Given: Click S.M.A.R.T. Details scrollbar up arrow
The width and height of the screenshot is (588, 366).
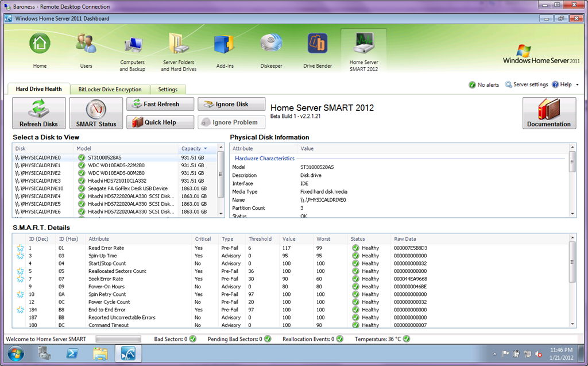Looking at the screenshot, I should tap(572, 238).
